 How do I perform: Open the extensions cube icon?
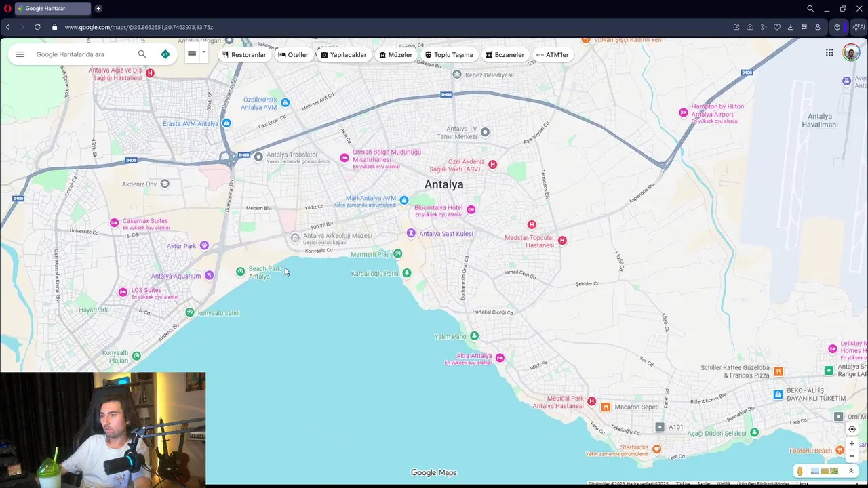[x=837, y=27]
